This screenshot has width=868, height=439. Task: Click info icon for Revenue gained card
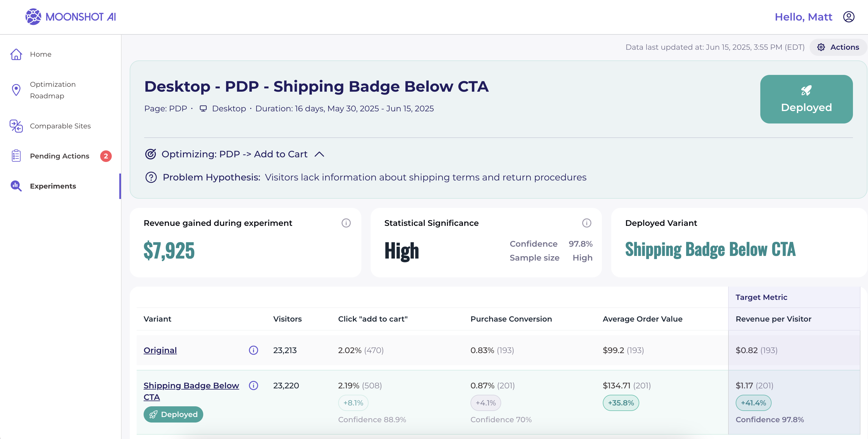coord(346,223)
